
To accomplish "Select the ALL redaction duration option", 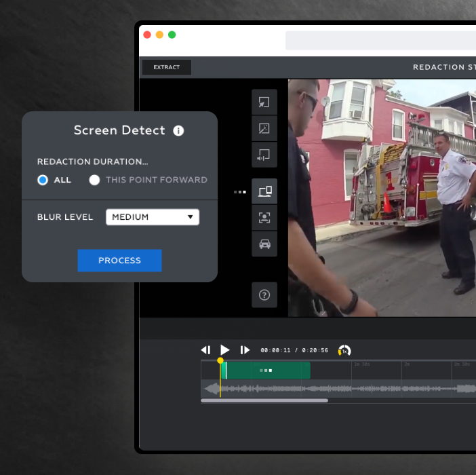I will 43,180.
